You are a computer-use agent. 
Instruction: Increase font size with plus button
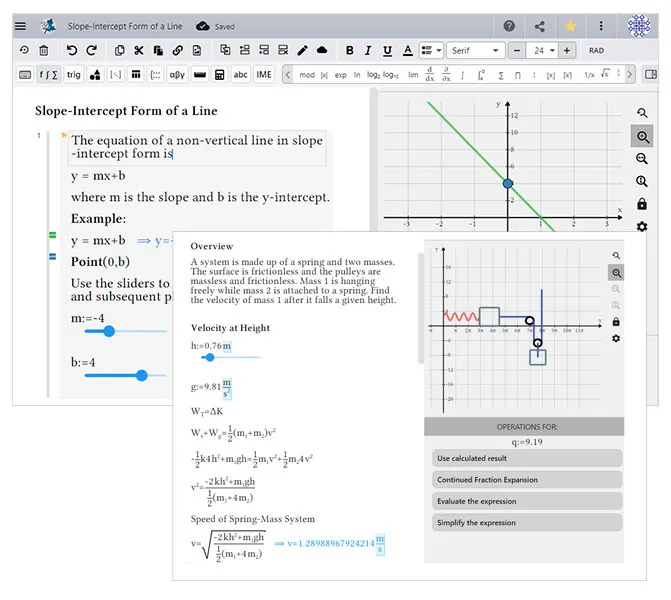567,50
